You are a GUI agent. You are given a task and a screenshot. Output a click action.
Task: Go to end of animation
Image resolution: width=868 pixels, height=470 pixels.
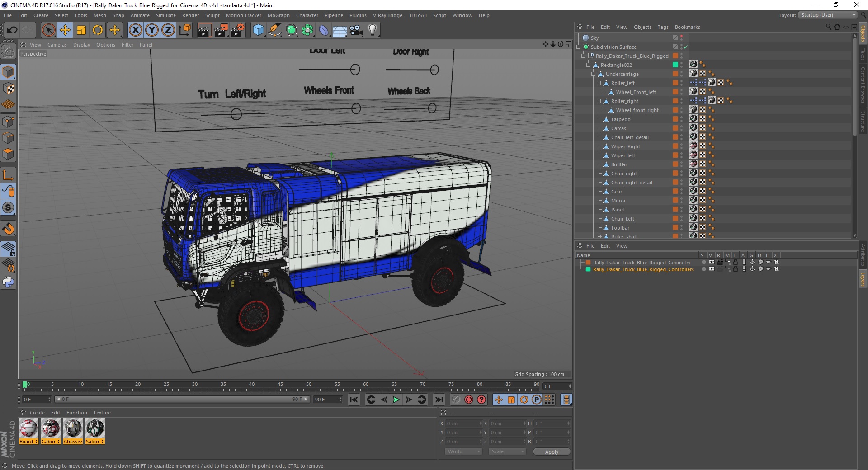click(x=439, y=399)
